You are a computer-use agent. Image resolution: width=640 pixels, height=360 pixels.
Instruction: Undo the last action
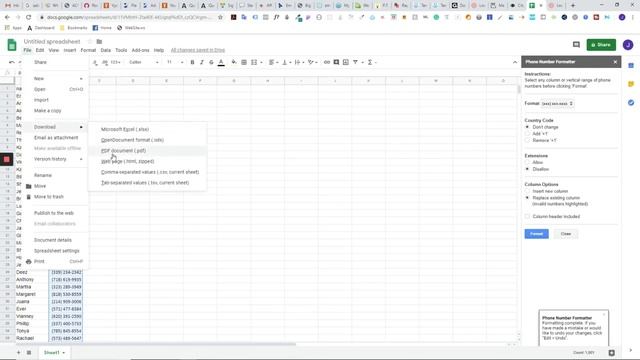tap(12, 62)
